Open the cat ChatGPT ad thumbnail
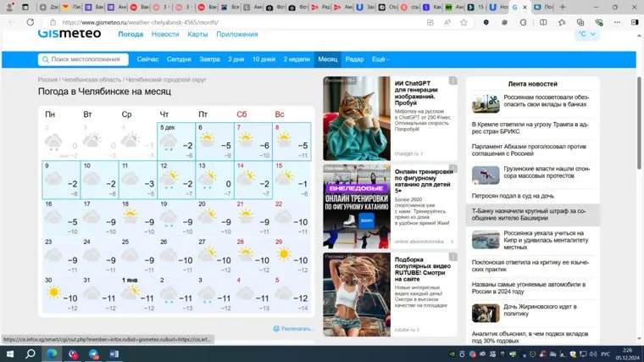Viewport: 644px width, 362px height. pos(356,117)
